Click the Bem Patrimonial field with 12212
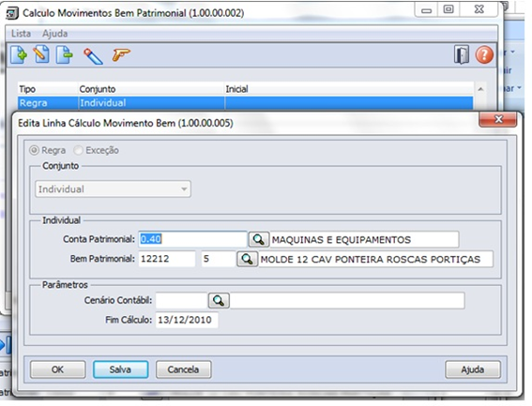532x406 pixels. coord(167,259)
